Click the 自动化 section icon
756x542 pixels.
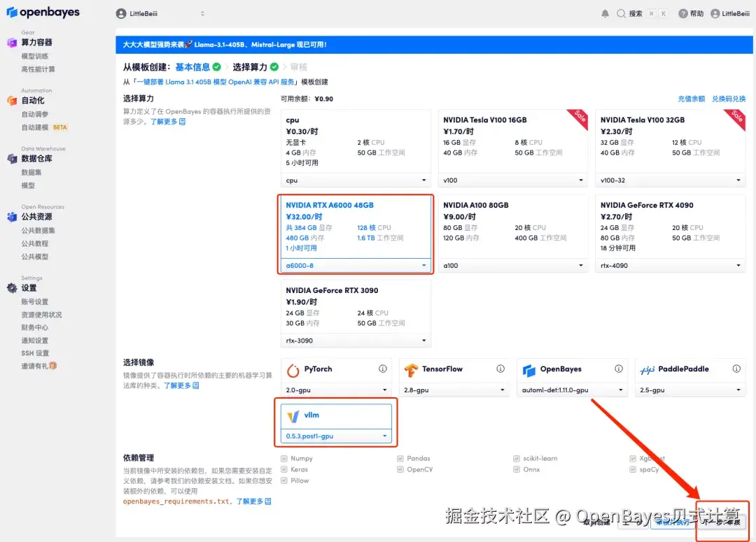(12, 101)
